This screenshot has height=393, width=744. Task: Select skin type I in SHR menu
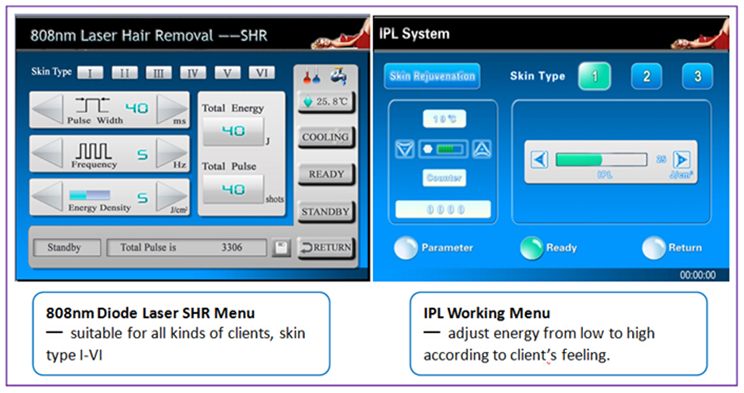90,73
